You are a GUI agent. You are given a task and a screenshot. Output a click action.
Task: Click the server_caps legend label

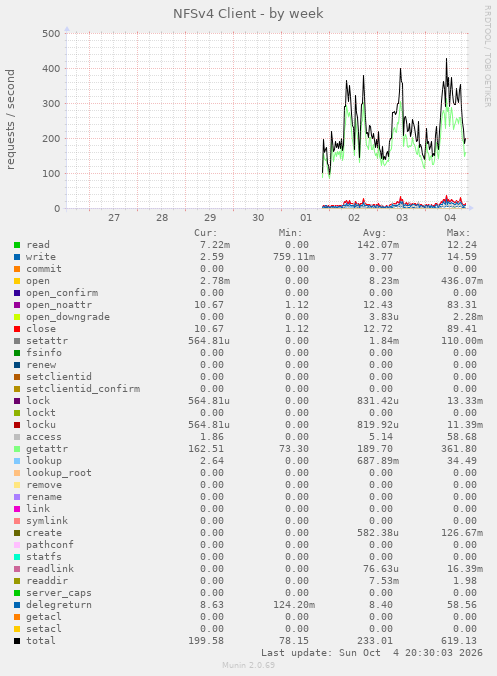pyautogui.click(x=59, y=593)
